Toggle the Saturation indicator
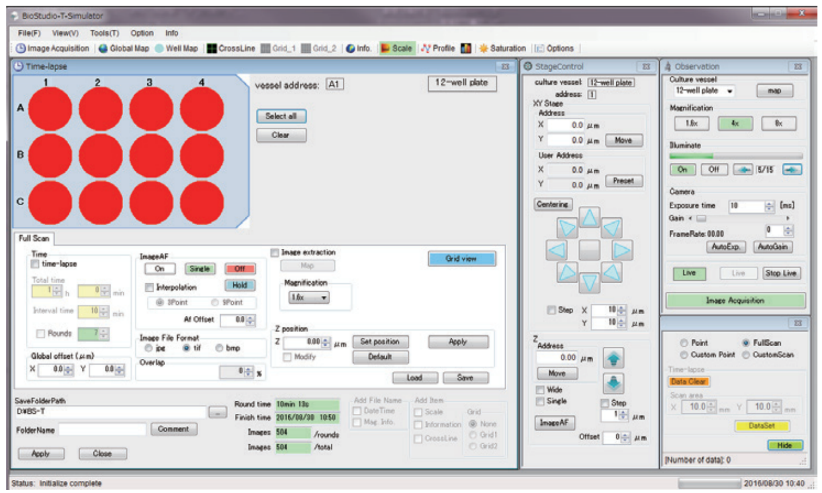The image size is (822, 493). [502, 48]
